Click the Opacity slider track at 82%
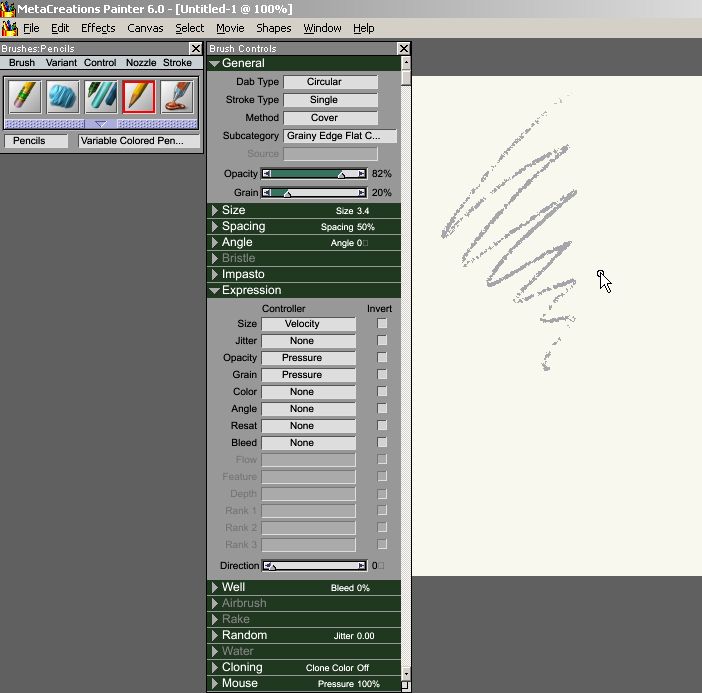Image resolution: width=702 pixels, height=693 pixels. tap(342, 174)
